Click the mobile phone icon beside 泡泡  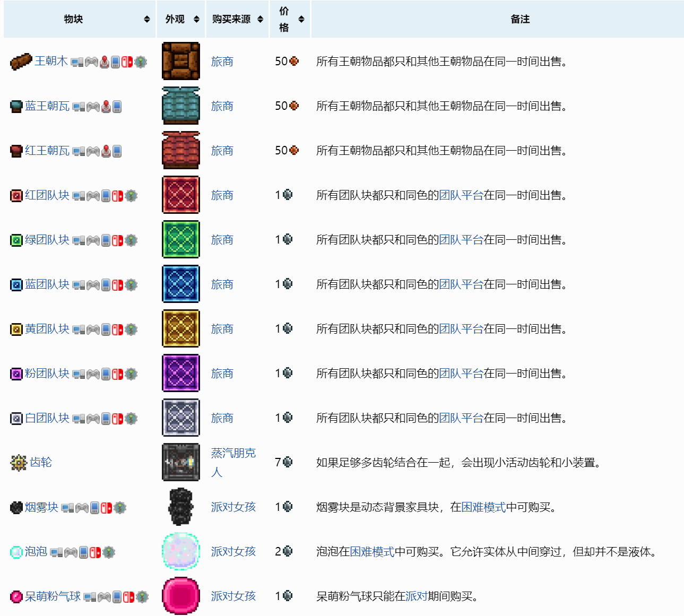coord(84,552)
